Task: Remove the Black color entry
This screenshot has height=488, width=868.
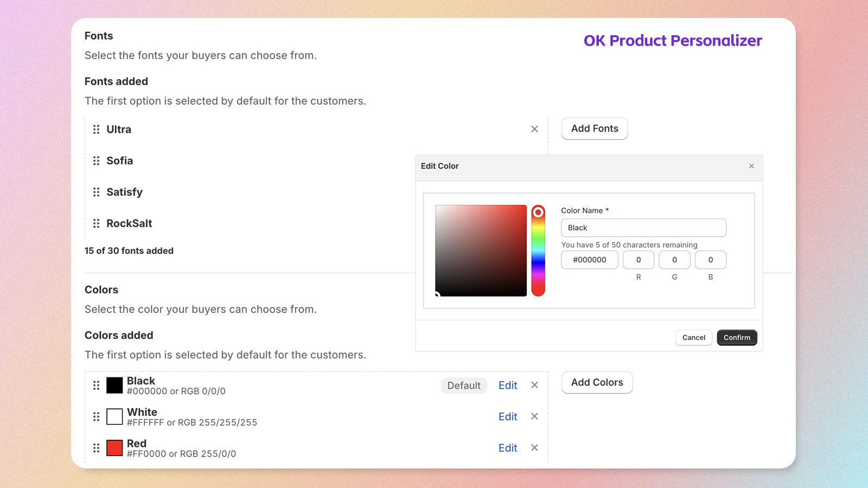Action: coord(534,385)
